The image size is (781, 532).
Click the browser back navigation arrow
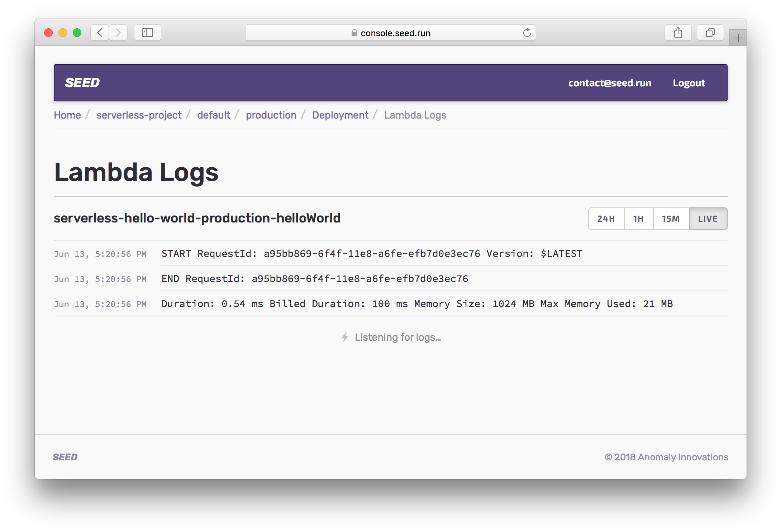pyautogui.click(x=99, y=33)
